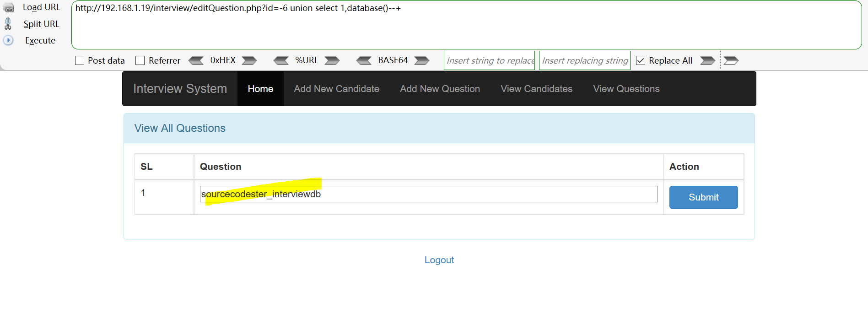This screenshot has height=325, width=868.
Task: Click the Split URL scissors icon
Action: tap(8, 24)
